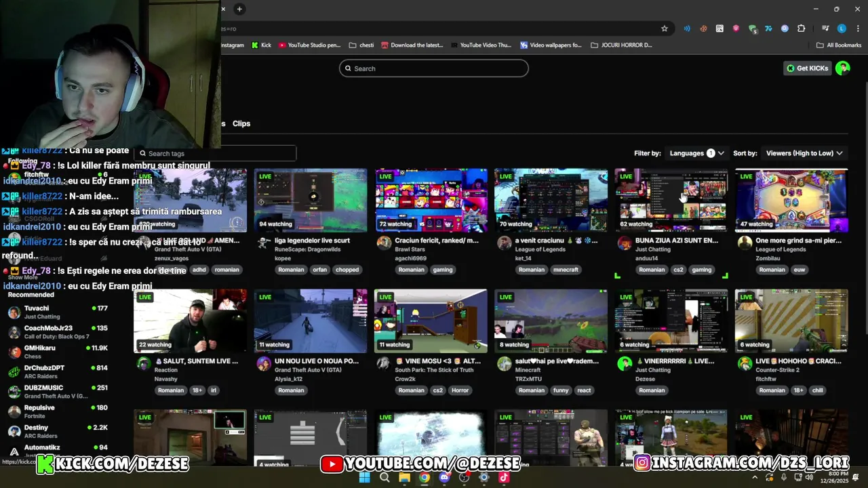
Task: Open Zombilau's stream thumbnail
Action: [x=791, y=201]
